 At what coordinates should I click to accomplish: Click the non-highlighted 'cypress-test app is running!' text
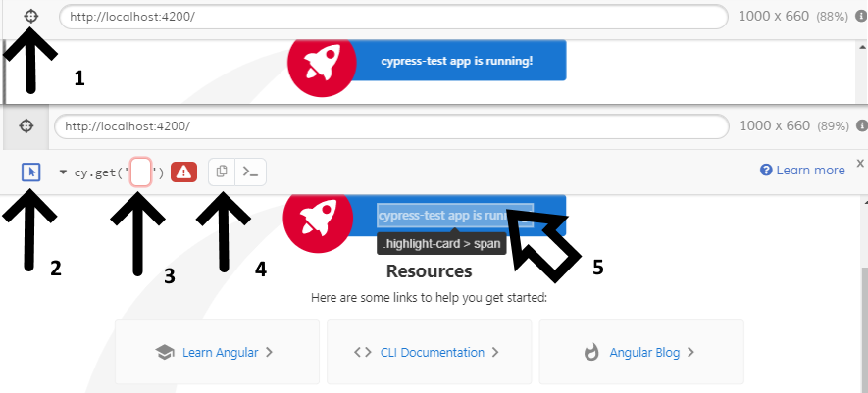pyautogui.click(x=457, y=61)
